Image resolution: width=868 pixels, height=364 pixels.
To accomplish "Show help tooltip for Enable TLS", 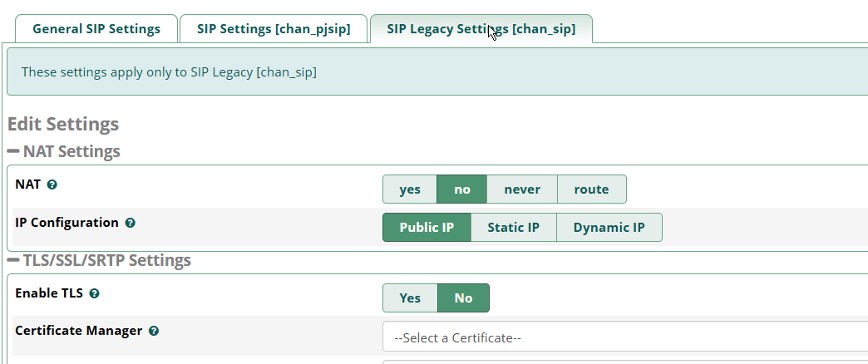I will click(94, 293).
